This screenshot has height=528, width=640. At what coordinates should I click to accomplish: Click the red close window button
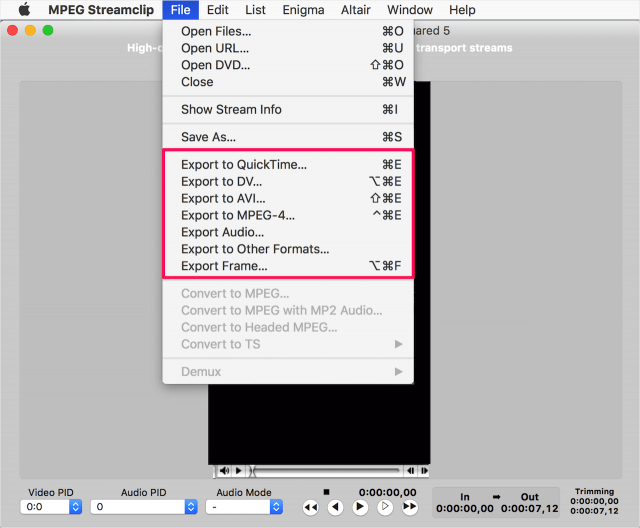pos(12,30)
